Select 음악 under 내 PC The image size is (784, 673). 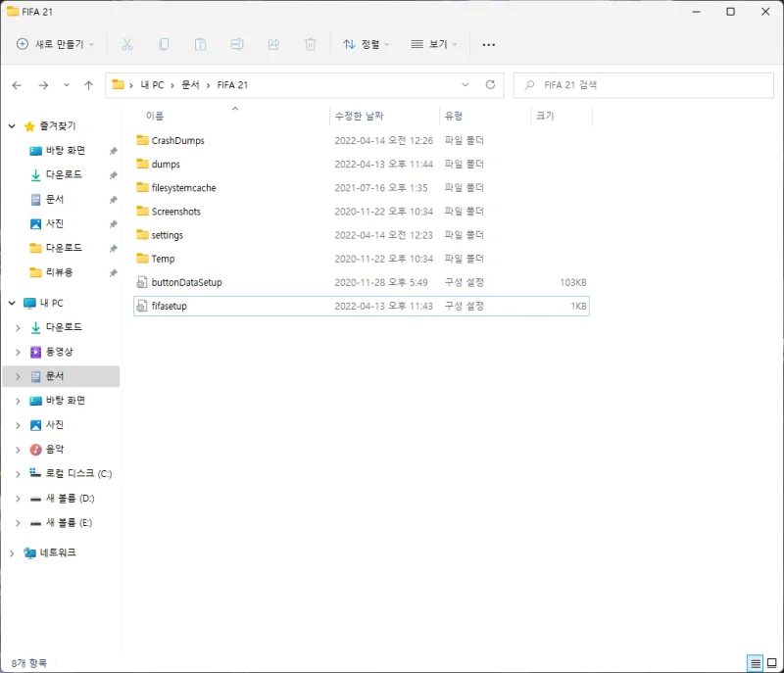(x=55, y=450)
